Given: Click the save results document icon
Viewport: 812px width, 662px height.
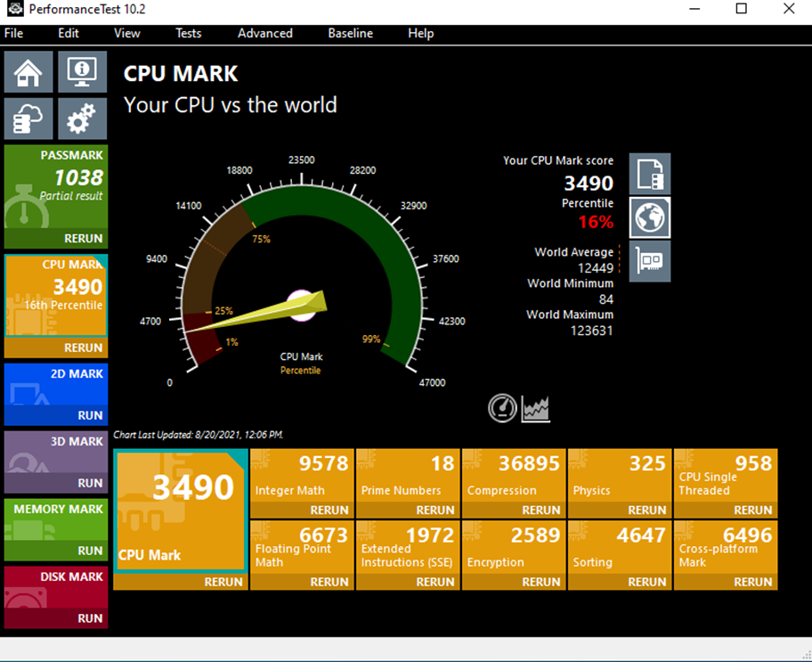Looking at the screenshot, I should point(650,174).
